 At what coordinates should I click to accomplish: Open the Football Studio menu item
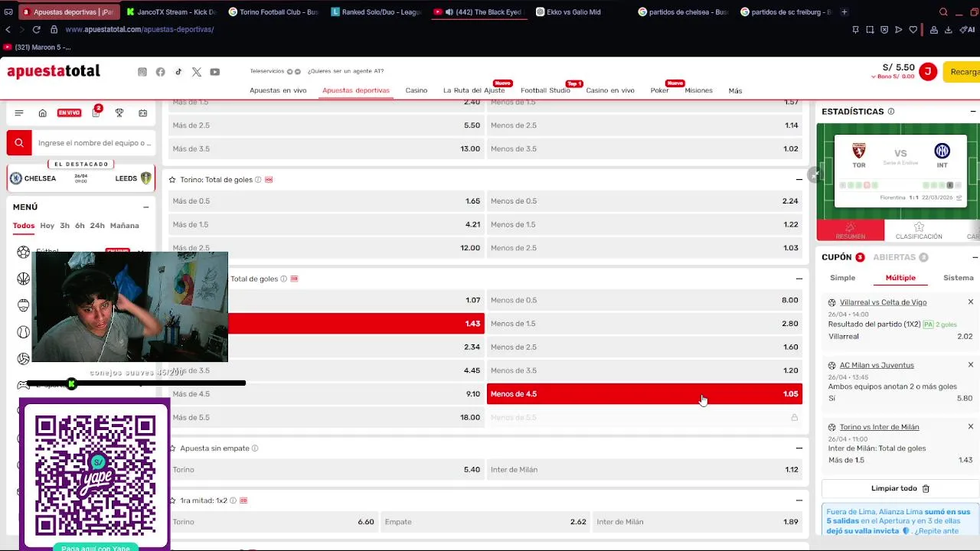click(545, 90)
